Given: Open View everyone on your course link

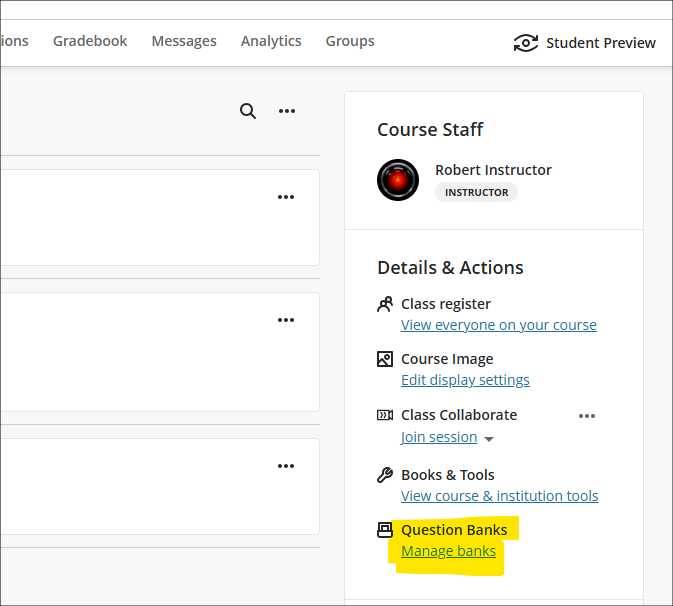Looking at the screenshot, I should tap(499, 325).
